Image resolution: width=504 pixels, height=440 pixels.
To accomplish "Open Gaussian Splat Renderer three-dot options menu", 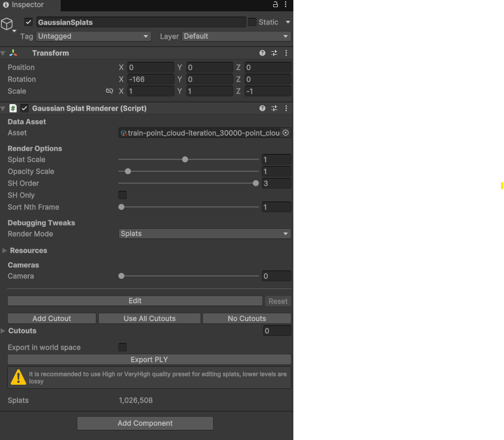I will [286, 109].
